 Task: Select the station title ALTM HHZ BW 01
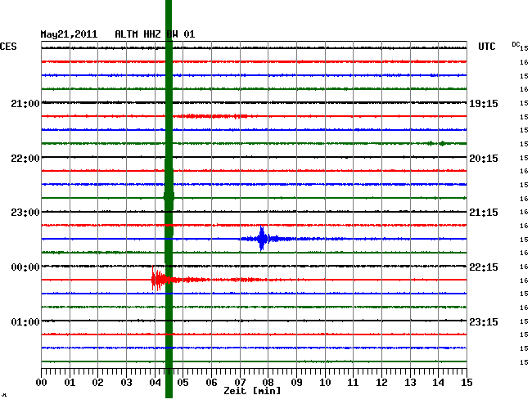(155, 34)
